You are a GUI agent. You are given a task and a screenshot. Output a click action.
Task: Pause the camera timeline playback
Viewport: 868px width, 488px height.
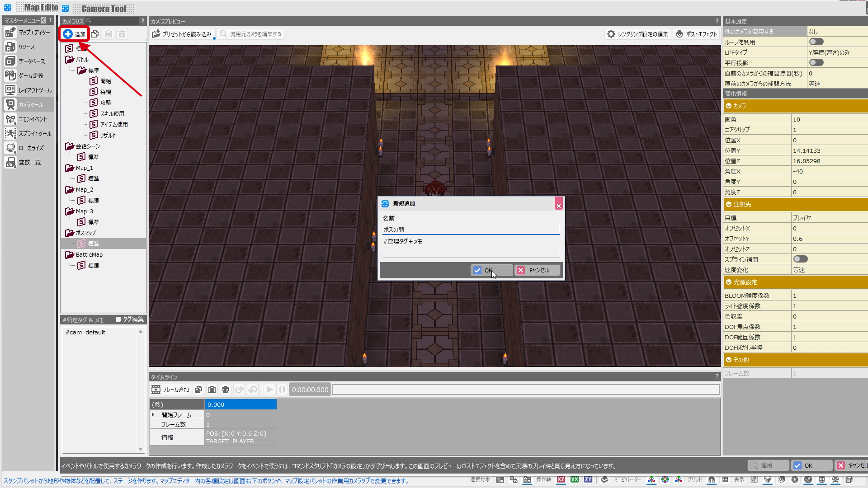pyautogui.click(x=282, y=389)
